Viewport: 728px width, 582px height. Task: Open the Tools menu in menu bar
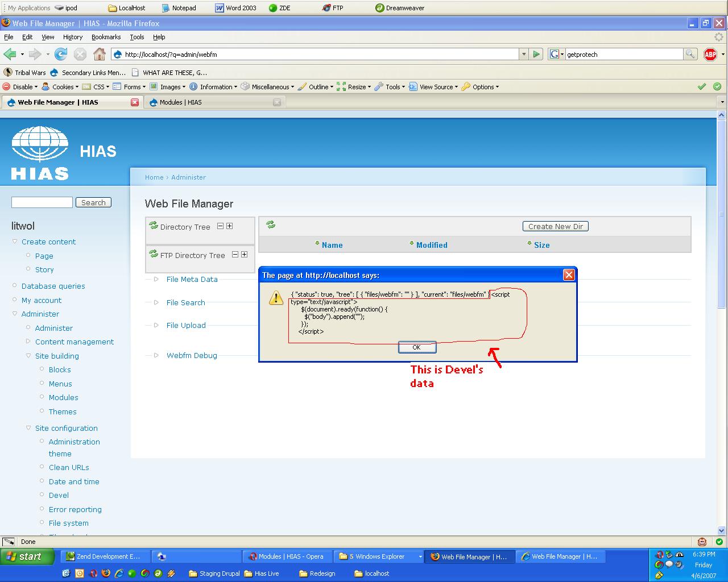pyautogui.click(x=137, y=37)
